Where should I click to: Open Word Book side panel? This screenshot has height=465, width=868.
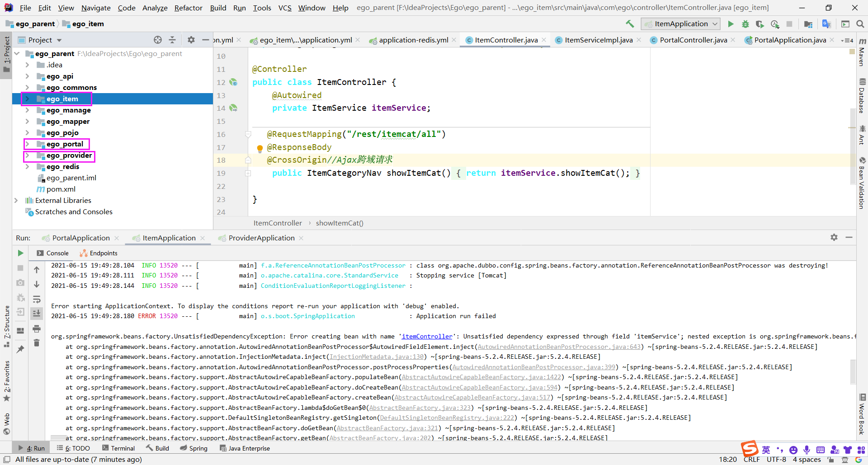click(x=862, y=414)
